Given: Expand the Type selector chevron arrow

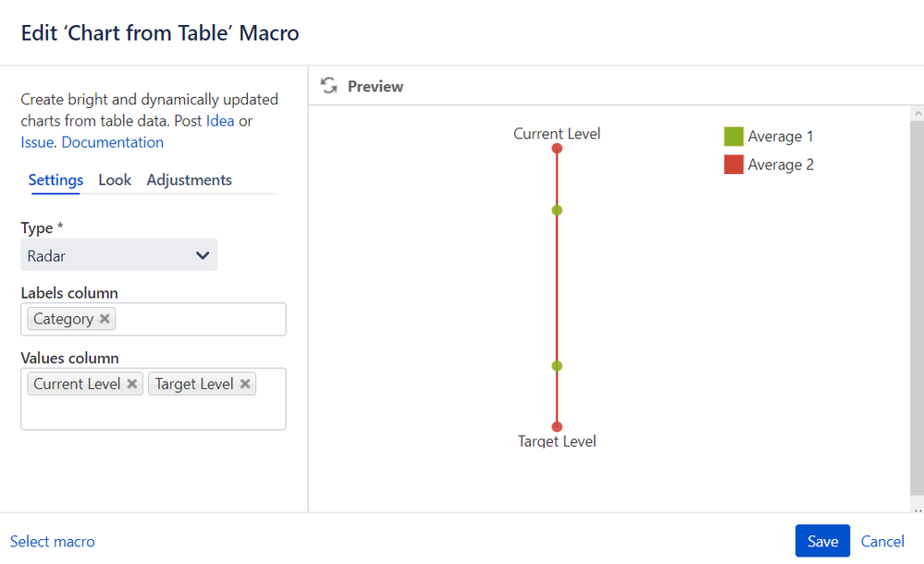Looking at the screenshot, I should (x=203, y=255).
